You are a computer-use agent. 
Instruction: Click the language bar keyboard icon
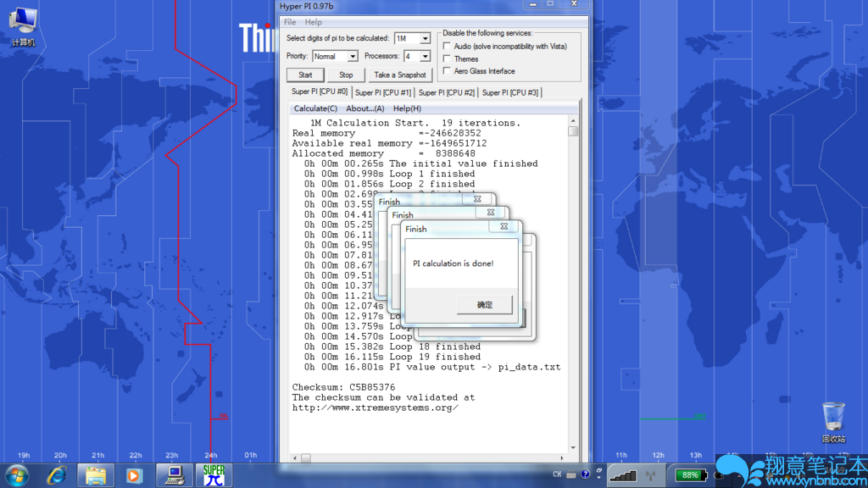click(x=571, y=474)
